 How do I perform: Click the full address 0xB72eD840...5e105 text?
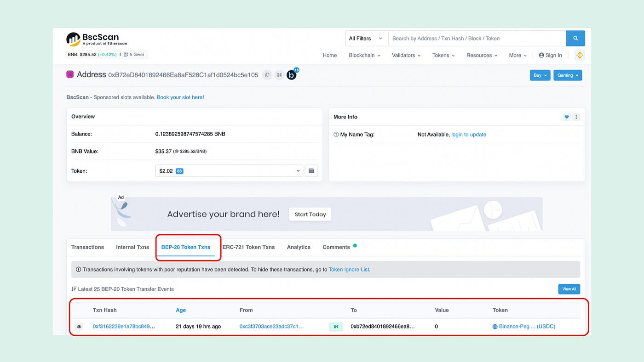pyautogui.click(x=183, y=75)
